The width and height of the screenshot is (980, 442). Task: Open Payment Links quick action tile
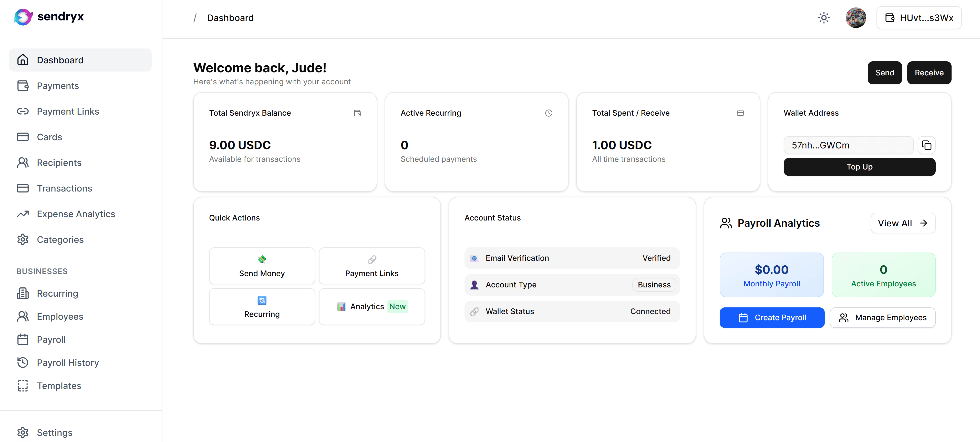pos(372,266)
